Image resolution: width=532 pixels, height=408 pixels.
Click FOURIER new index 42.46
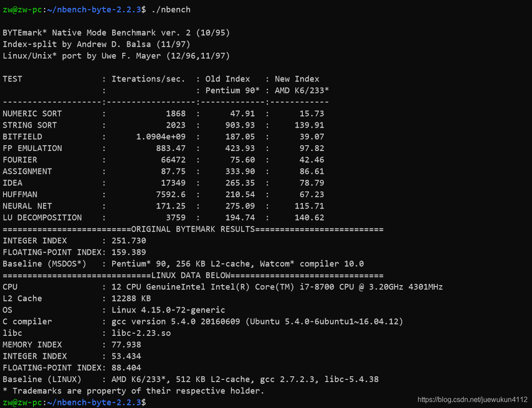[x=312, y=160]
